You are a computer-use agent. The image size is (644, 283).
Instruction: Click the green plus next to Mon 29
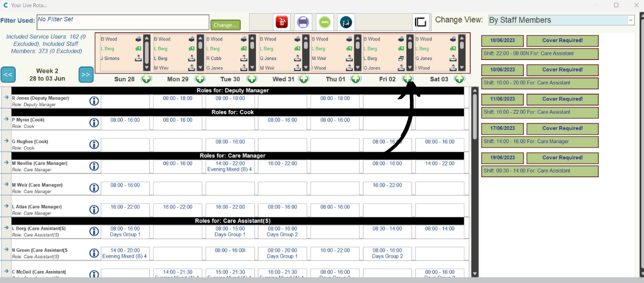click(199, 79)
